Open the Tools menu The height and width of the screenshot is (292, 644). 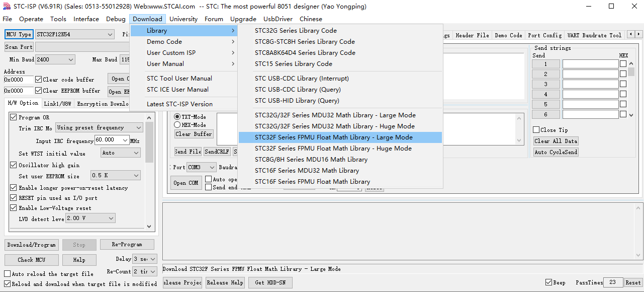[58, 19]
